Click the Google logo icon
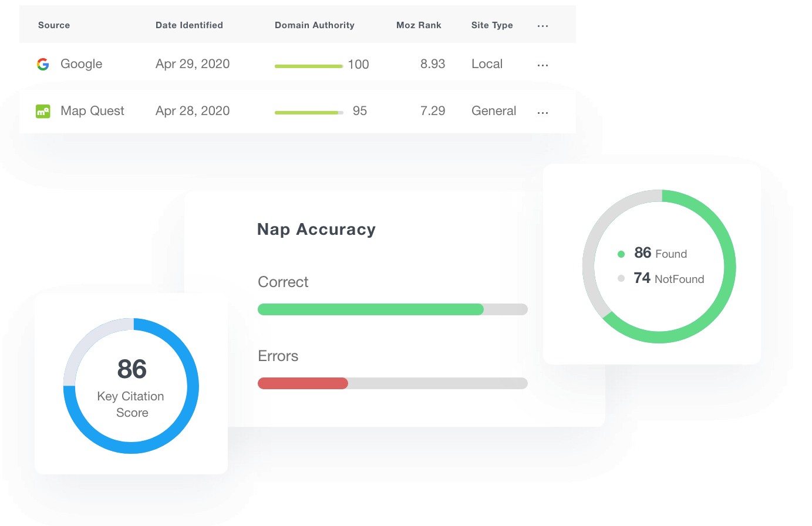The image size is (812, 526). pos(43,64)
